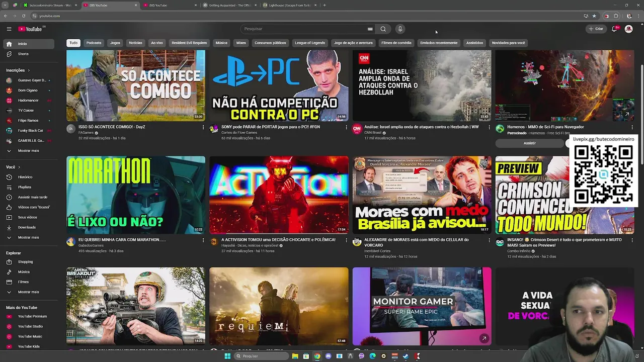Switch to Getting Acquainted browser tab
This screenshot has height=362, width=644.
[229, 5]
